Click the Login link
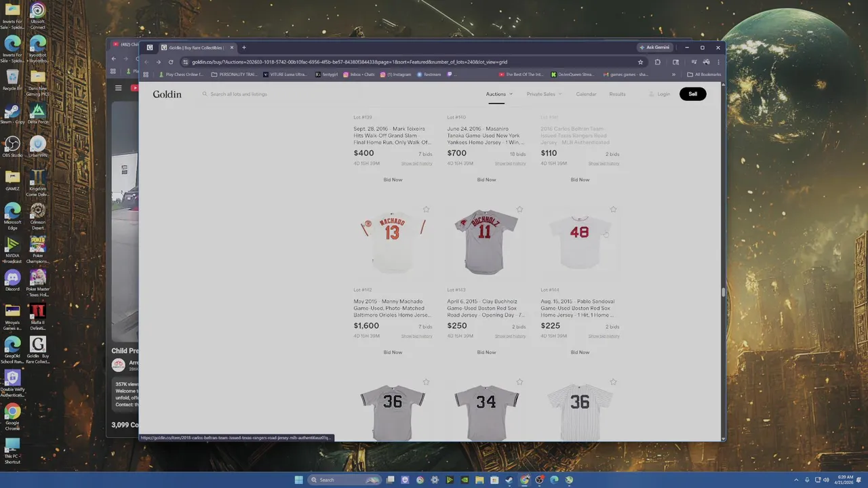This screenshot has height=488, width=868. [660, 94]
